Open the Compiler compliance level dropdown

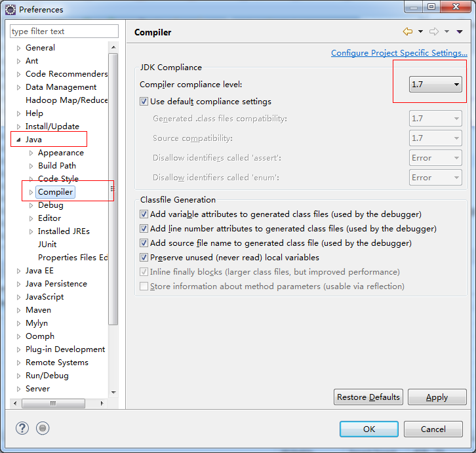coord(435,85)
